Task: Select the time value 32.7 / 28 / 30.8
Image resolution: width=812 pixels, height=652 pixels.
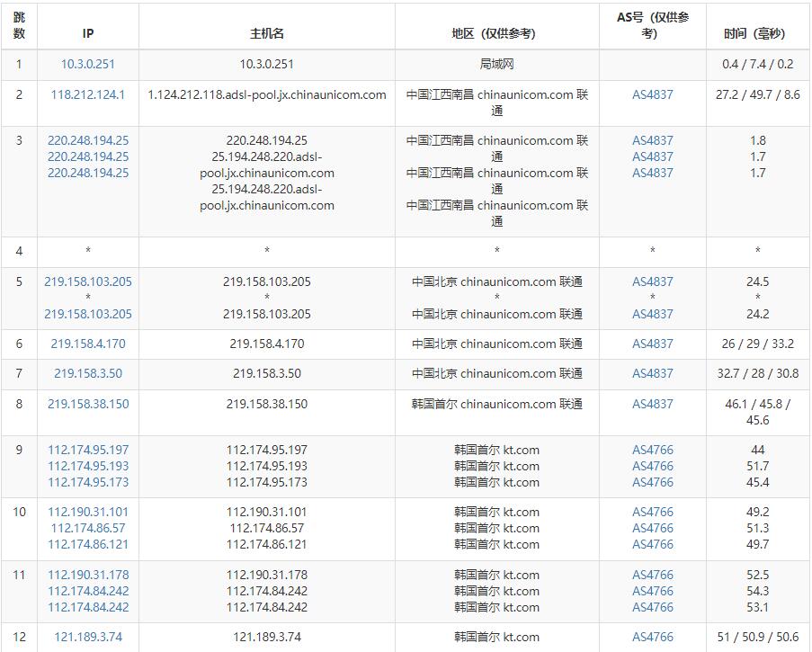Action: [x=758, y=373]
